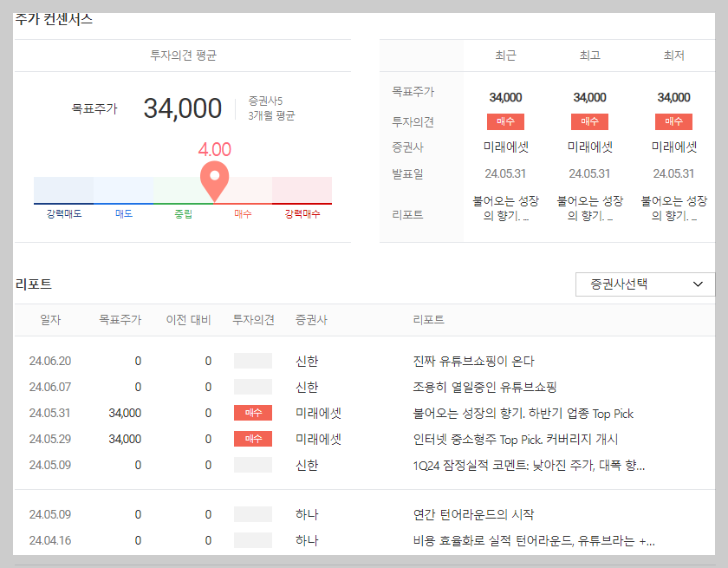The image size is (728, 568).
Task: Click the red 매수 label under gauge
Action: 243,213
